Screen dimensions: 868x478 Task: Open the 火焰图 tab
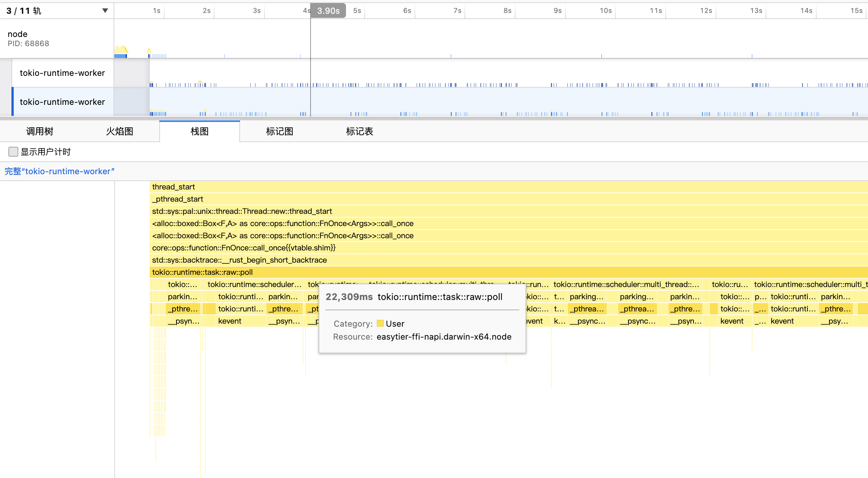pos(119,132)
